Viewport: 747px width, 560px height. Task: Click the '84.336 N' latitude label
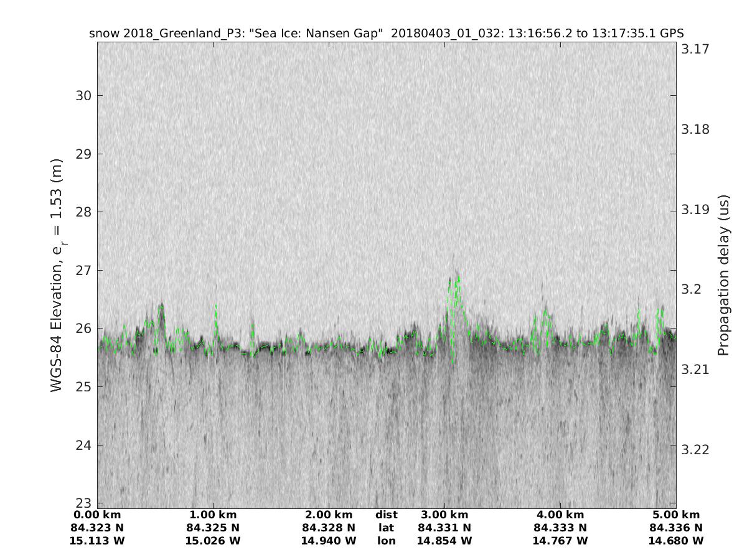[676, 528]
